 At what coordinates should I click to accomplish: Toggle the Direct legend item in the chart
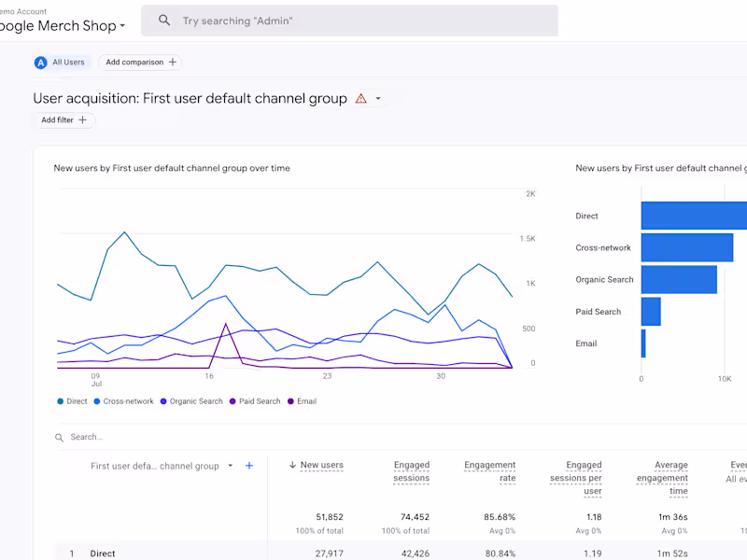(72, 401)
